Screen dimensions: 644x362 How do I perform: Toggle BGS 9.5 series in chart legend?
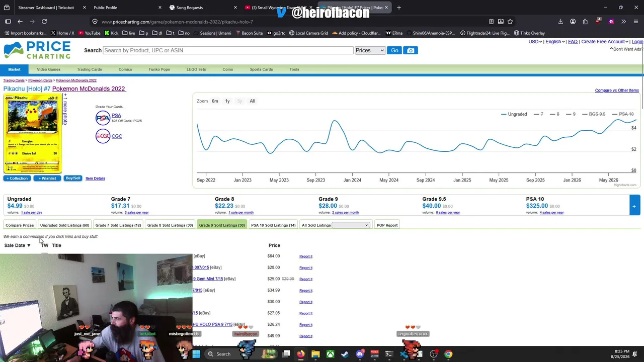coord(593,114)
